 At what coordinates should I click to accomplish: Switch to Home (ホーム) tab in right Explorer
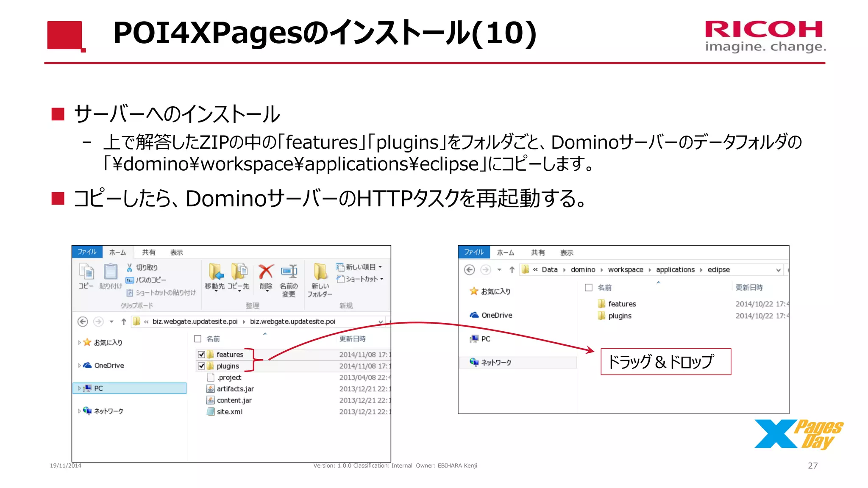[x=506, y=252]
